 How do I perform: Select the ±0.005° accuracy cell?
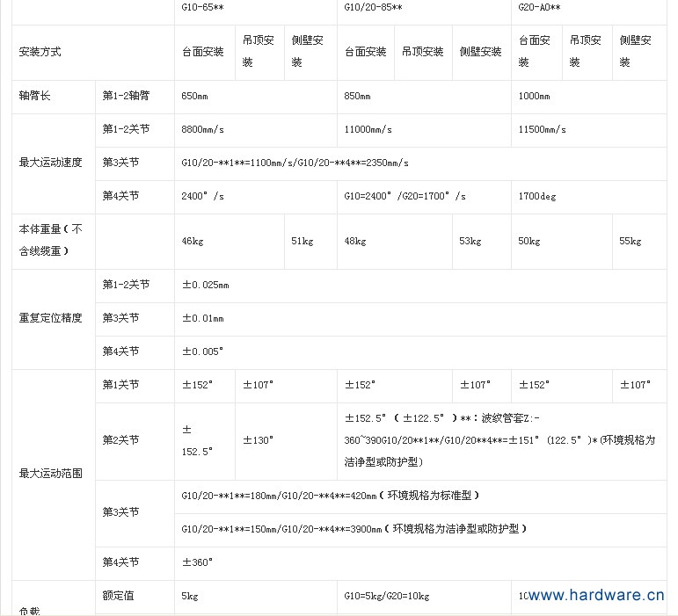pyautogui.click(x=203, y=351)
